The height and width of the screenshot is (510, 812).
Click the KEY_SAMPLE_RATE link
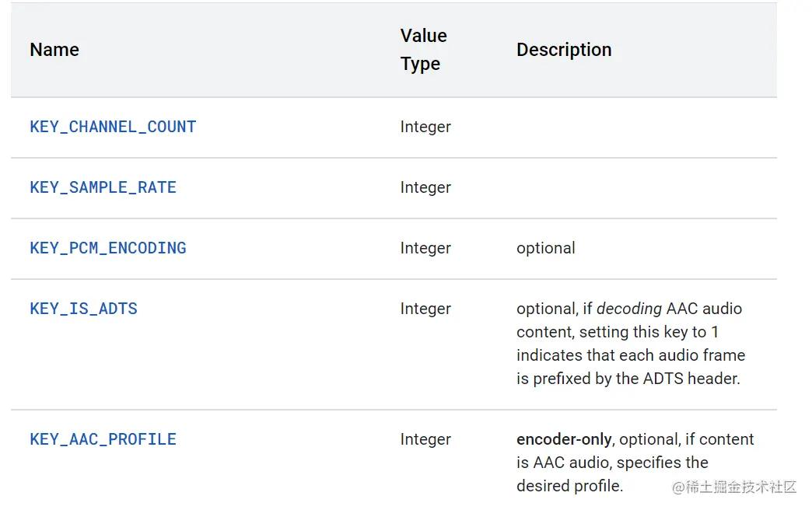103,187
